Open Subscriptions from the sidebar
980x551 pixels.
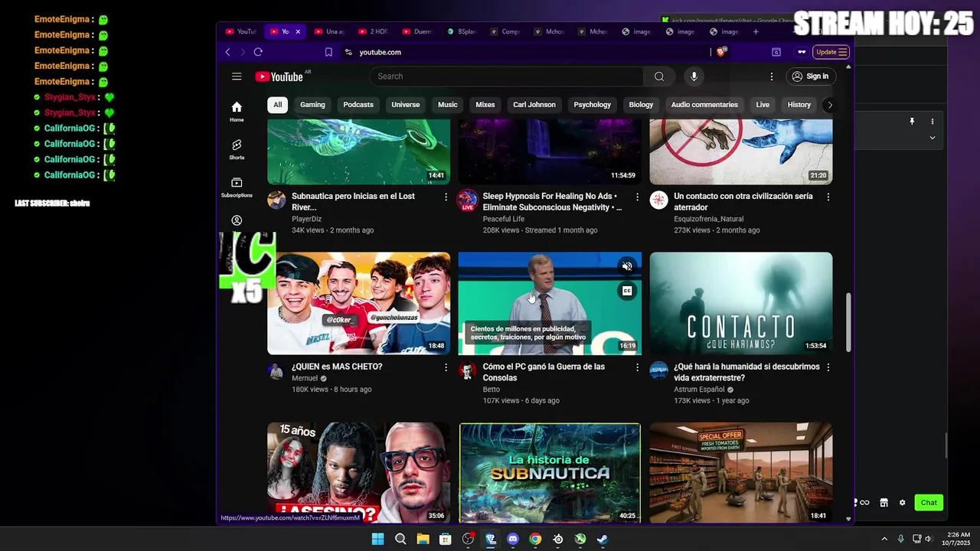point(237,187)
